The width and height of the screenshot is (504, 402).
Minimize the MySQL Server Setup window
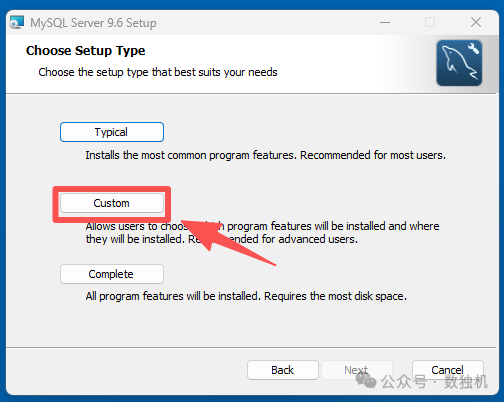coord(385,23)
